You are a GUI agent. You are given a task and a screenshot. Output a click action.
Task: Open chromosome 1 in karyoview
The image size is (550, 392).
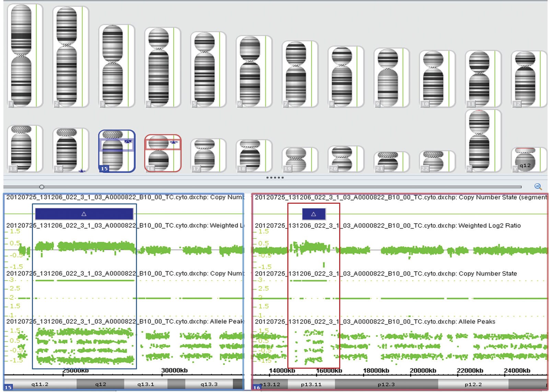point(21,55)
